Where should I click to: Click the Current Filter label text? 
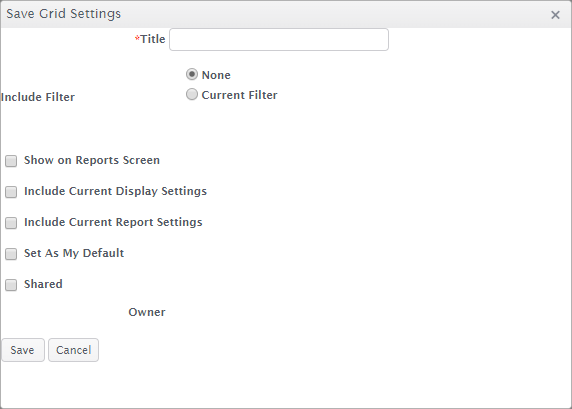[239, 95]
